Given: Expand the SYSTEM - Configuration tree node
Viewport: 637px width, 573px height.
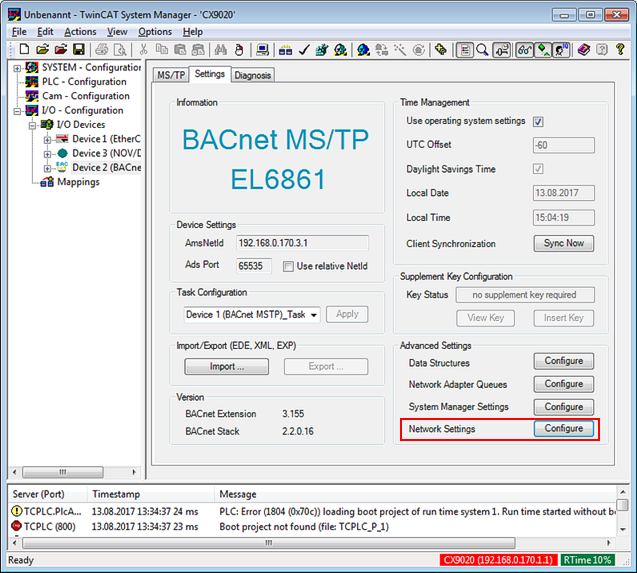Looking at the screenshot, I should coord(17,68).
